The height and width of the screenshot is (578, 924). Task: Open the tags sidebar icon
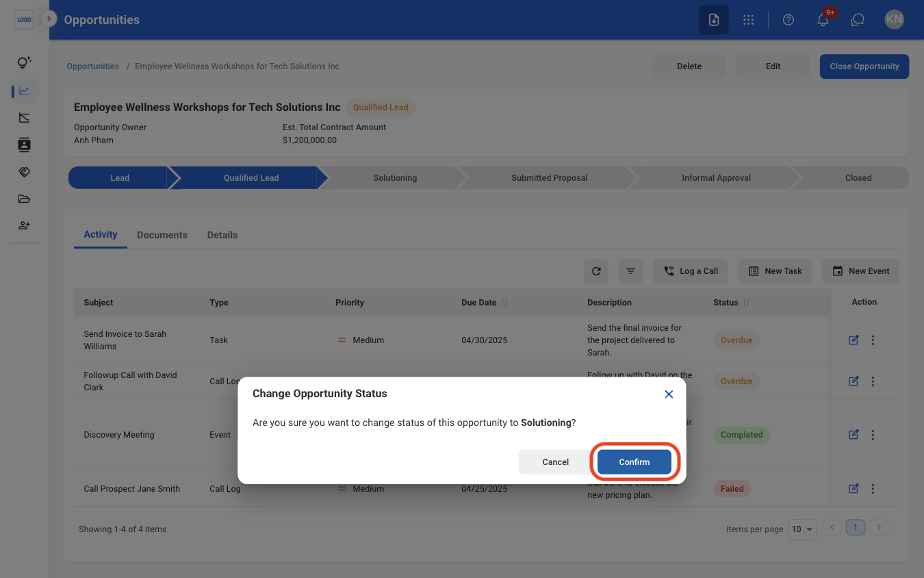point(24,172)
